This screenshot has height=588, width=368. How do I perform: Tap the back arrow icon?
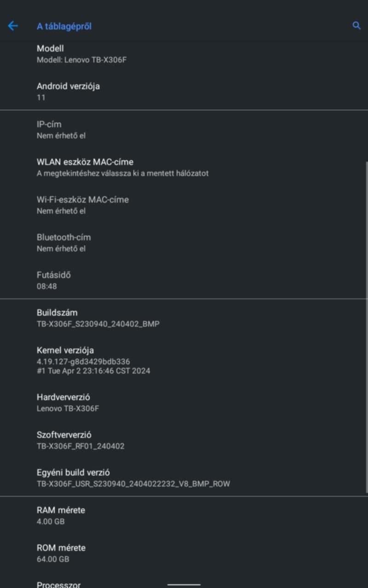point(13,26)
